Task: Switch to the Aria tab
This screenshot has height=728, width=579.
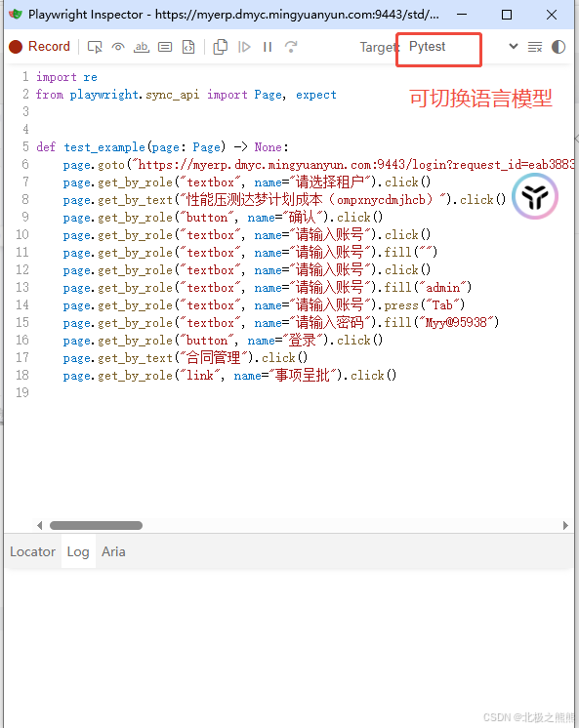Action: 113,551
